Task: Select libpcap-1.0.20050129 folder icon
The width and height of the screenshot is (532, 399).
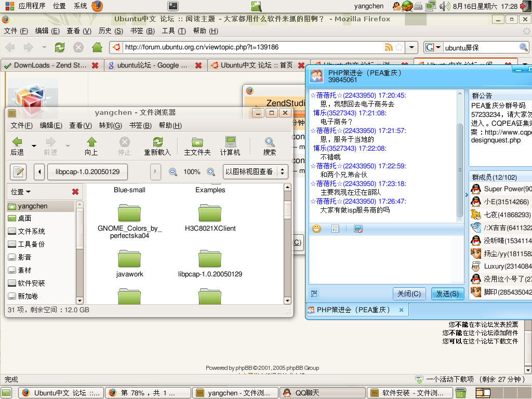Action: tap(210, 259)
